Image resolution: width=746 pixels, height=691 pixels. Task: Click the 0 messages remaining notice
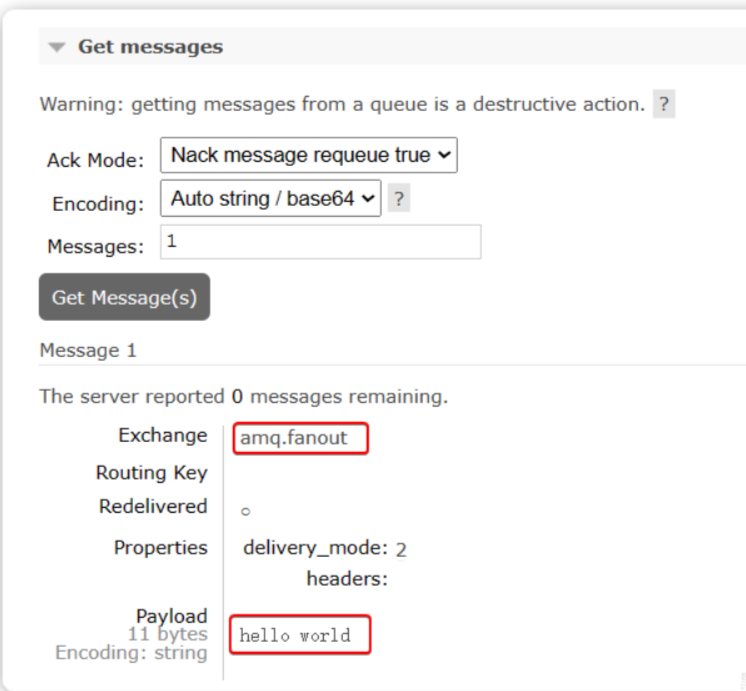[x=243, y=396]
